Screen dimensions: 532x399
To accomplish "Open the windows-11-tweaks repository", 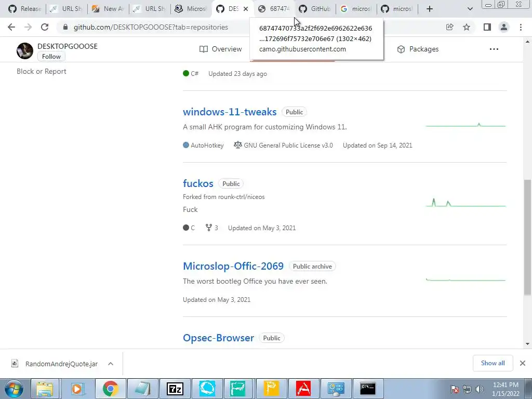I will [230, 112].
